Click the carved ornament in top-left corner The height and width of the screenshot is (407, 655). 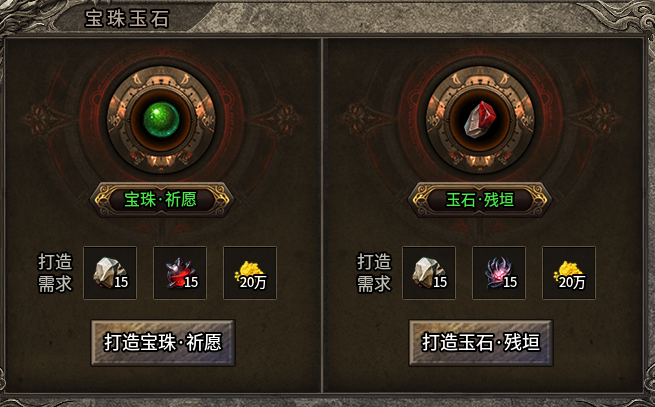tap(27, 15)
